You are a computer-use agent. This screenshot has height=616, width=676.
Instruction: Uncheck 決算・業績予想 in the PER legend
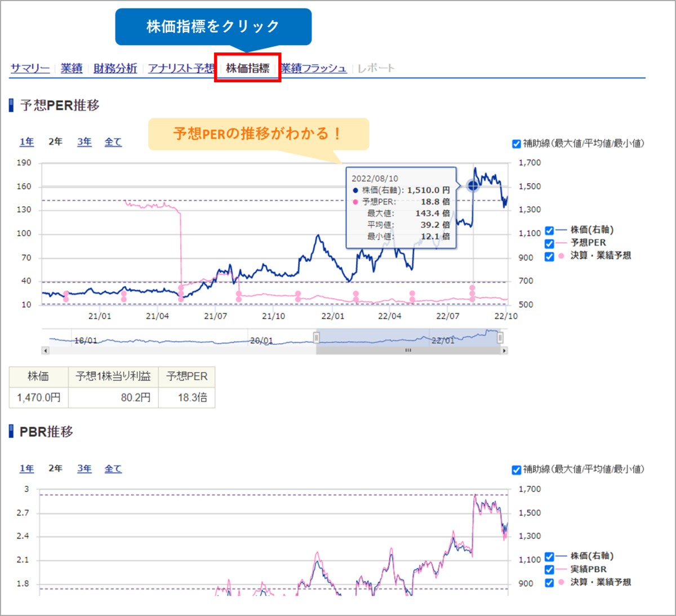(548, 257)
